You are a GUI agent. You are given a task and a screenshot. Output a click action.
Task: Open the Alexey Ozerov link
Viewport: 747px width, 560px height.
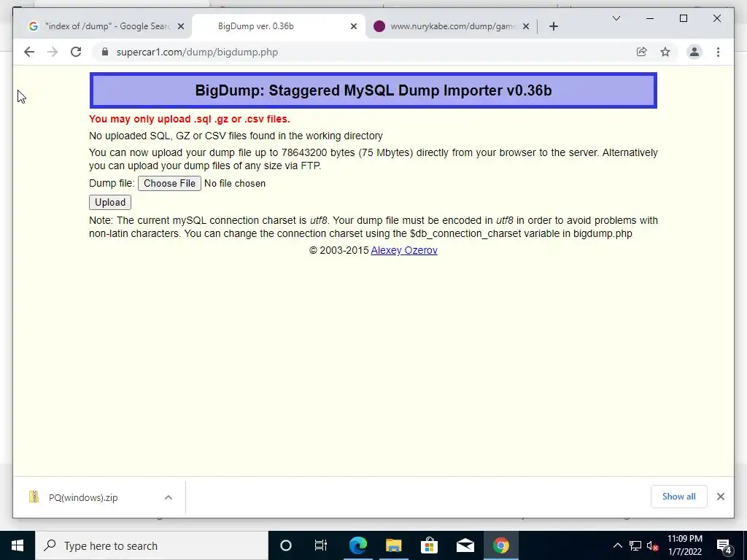404,250
